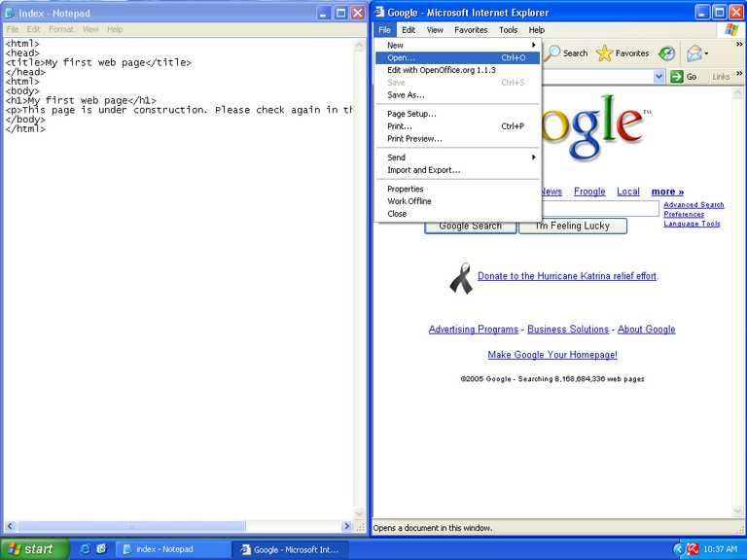
Task: Switch to Index - Notepad taskbar button
Action: (x=173, y=549)
